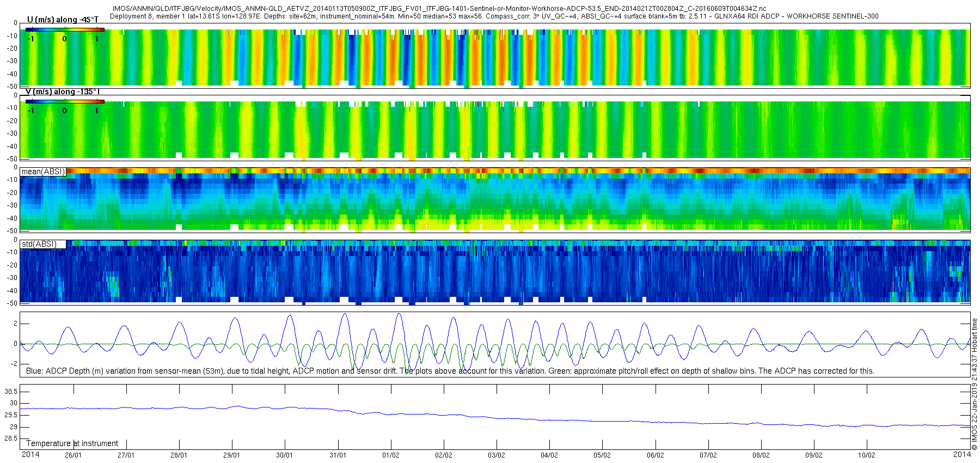Screen dimensions: 980x463
Task: Click the 10/02 date tick label
Action: click(x=867, y=455)
